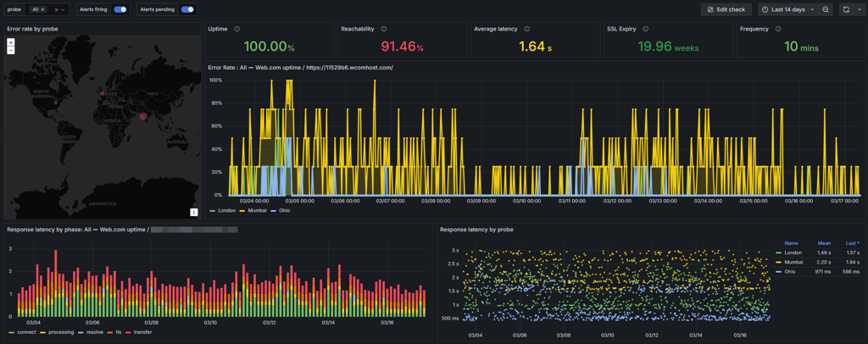Clear the probe filter selection
The width and height of the screenshot is (868, 344).
57,9
